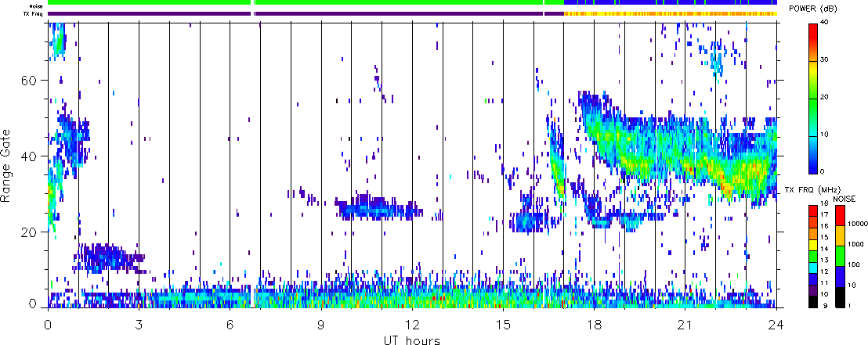Viewport: 868px width, 345px height.
Task: Select the yellow 14 MHz swatch in TX FRQ legend
Action: tap(812, 244)
